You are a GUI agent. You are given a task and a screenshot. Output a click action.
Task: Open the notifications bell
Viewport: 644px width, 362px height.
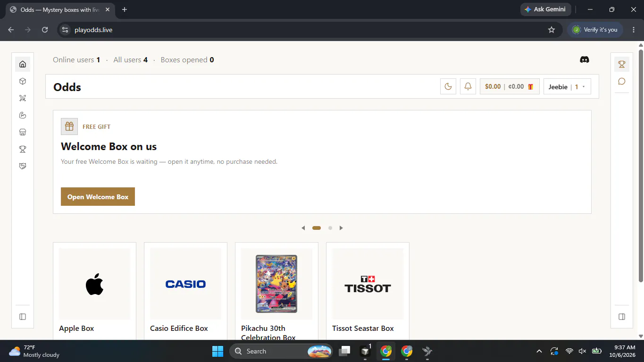point(468,86)
